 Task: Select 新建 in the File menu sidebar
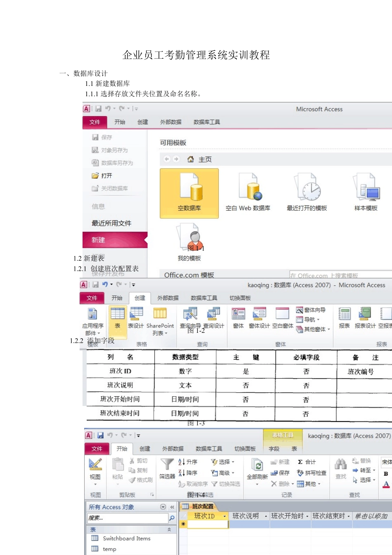[x=115, y=240]
